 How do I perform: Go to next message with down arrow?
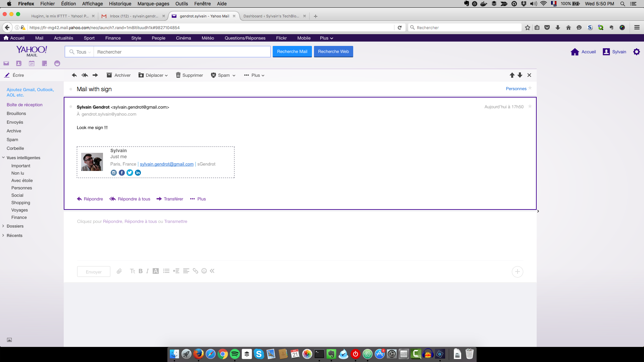tap(520, 75)
